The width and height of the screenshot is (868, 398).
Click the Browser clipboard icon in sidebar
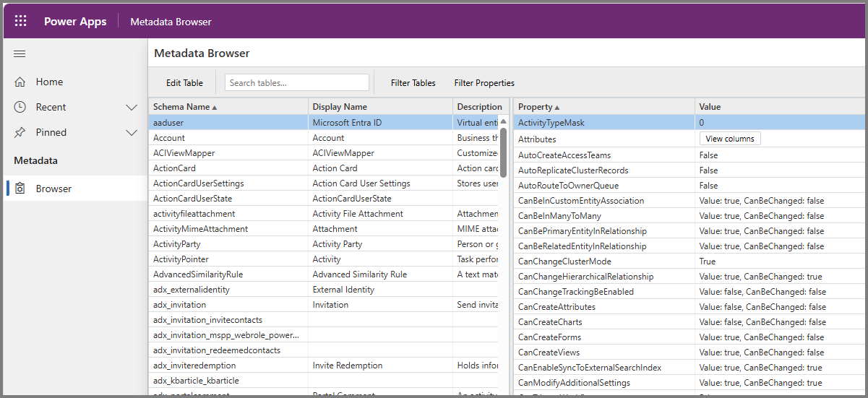coord(20,189)
